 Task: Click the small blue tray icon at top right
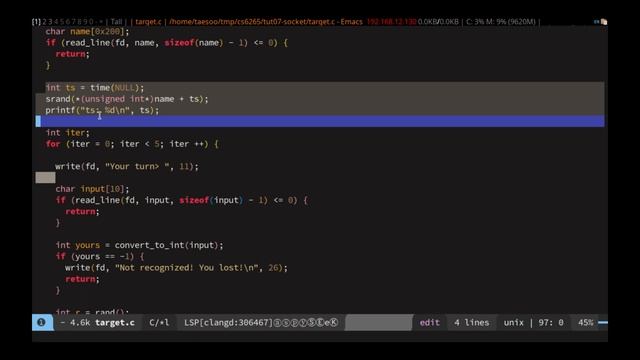coord(597,22)
